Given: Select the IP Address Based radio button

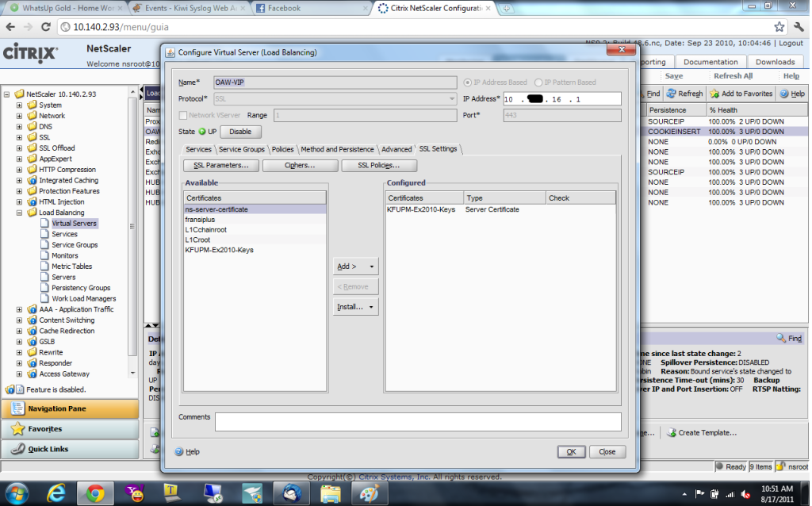Looking at the screenshot, I should tap(468, 82).
